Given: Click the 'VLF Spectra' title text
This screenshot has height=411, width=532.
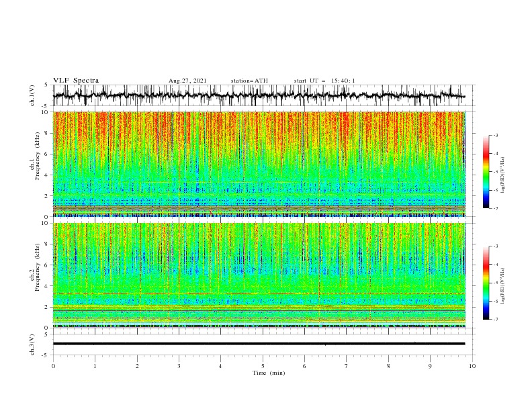Looking at the screenshot, I should [76, 81].
